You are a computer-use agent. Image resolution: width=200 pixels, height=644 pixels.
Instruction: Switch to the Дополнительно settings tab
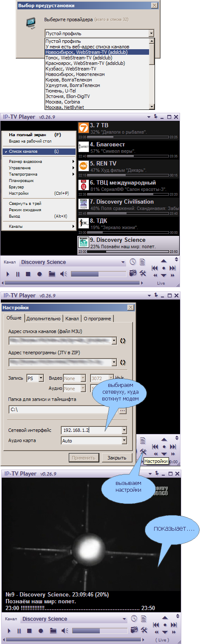click(x=43, y=319)
